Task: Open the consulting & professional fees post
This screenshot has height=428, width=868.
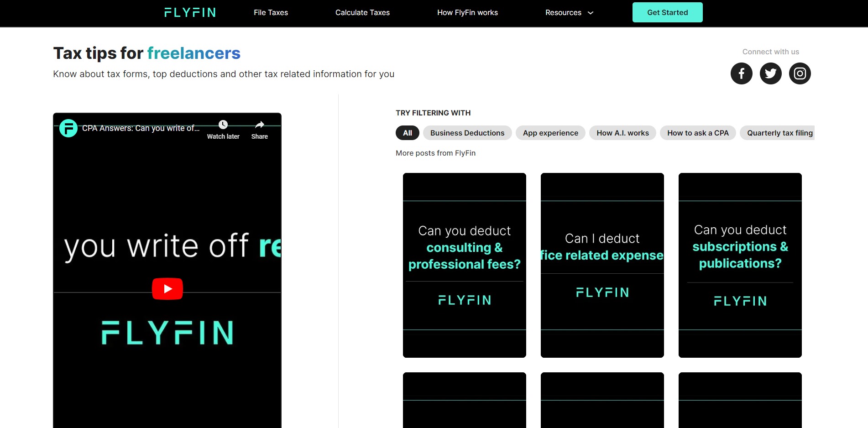Action: point(465,265)
